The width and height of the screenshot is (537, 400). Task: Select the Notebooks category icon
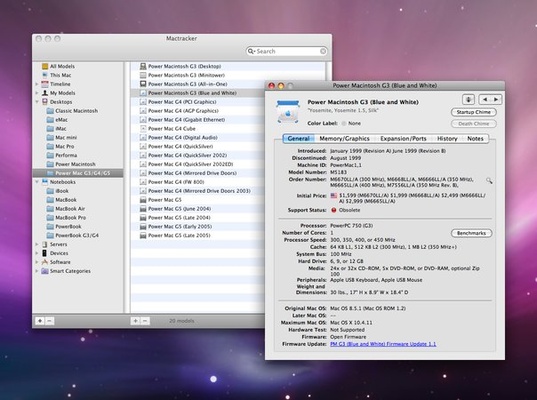pyautogui.click(x=45, y=182)
